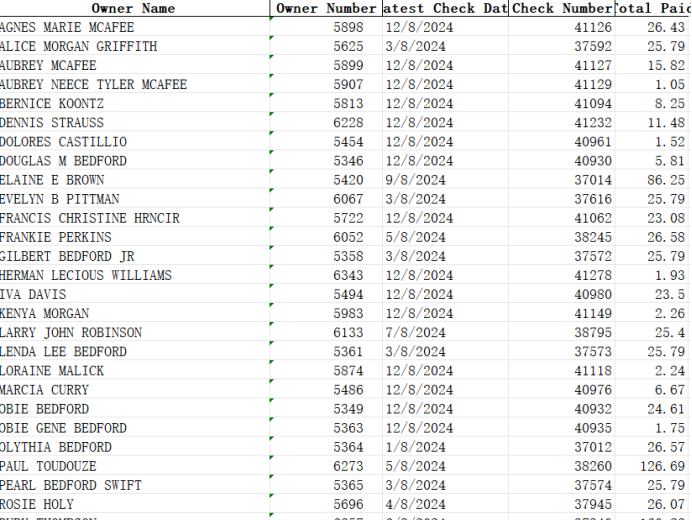Click the FRANCIS CHRISTINE HRNCIR cell

tap(90, 218)
